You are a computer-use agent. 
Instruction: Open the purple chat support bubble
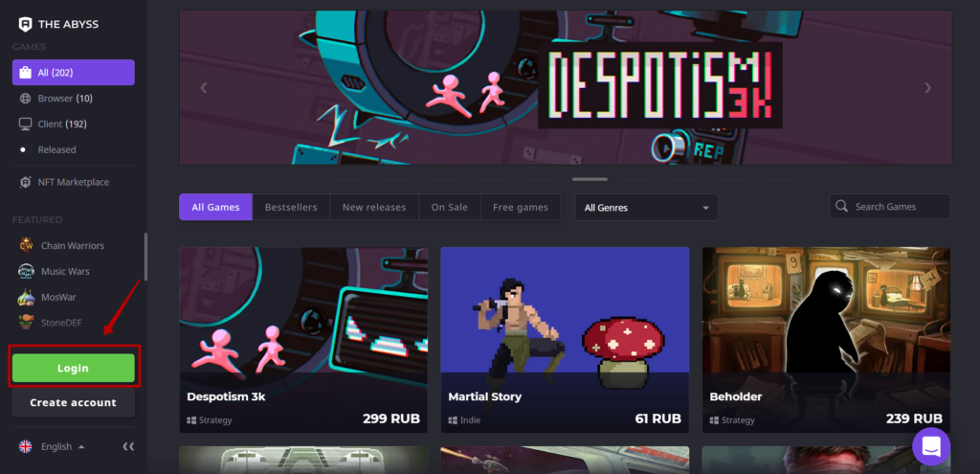pyautogui.click(x=931, y=446)
